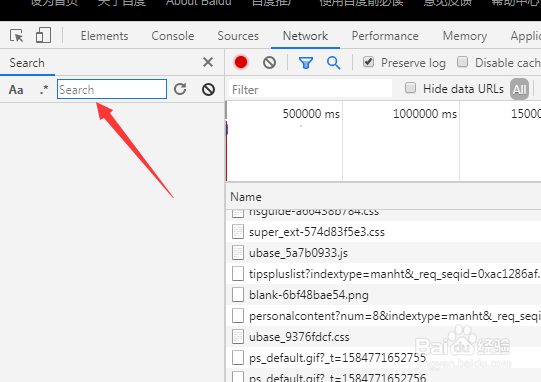
Task: Toggle match case Aa option
Action: tap(16, 90)
